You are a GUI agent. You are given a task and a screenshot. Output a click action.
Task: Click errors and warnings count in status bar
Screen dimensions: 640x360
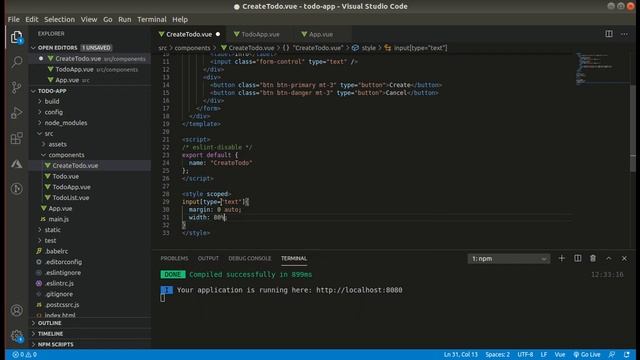click(24, 355)
